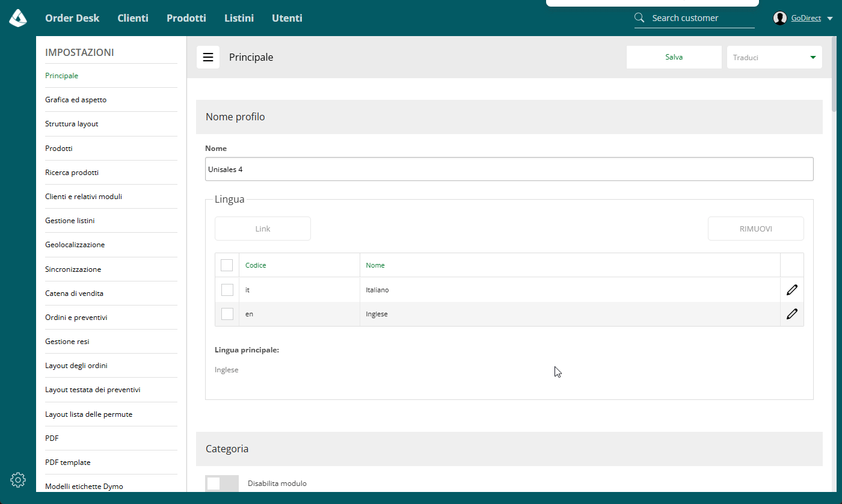Edit the Italiano language row with pencil
842x504 pixels.
(792, 290)
